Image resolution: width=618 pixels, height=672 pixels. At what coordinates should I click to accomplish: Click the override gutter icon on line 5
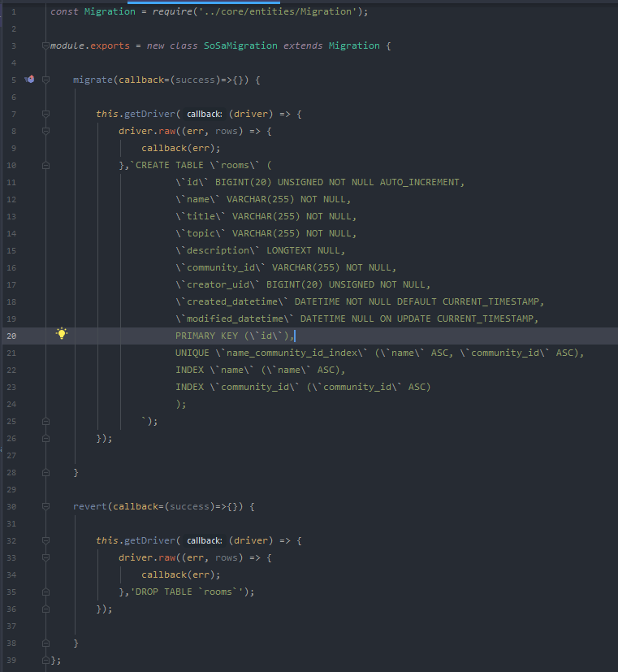[x=29, y=80]
